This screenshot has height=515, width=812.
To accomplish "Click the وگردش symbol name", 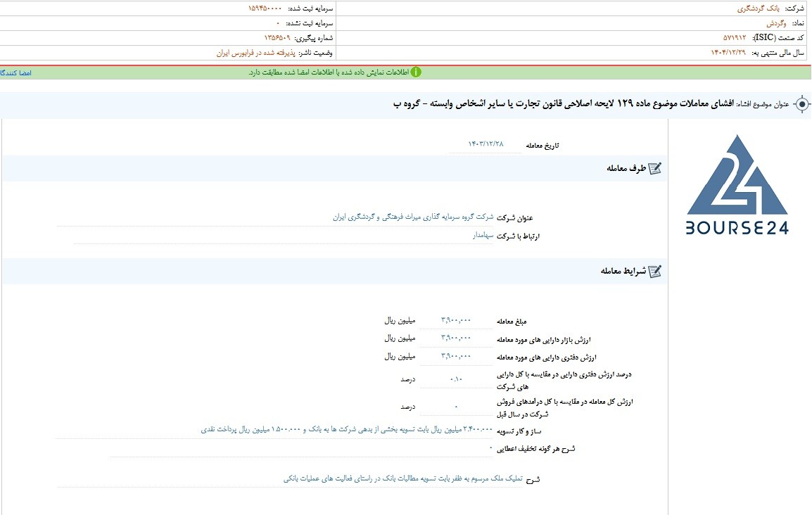I will (776, 23).
